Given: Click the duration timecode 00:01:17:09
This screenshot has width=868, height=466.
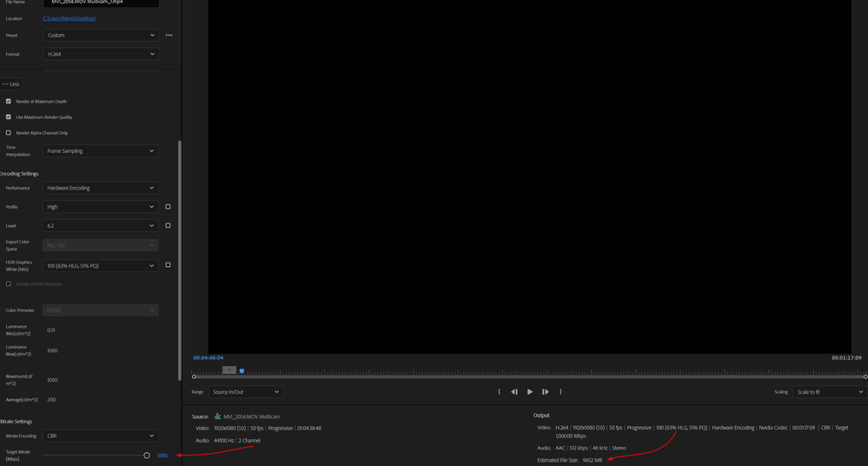Looking at the screenshot, I should coord(846,358).
